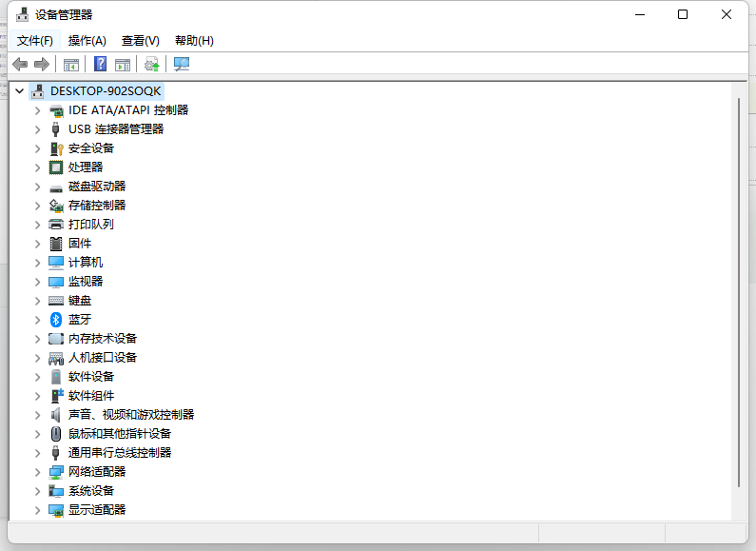Click the 固件 firmware icon
Image resolution: width=756 pixels, height=551 pixels.
[x=56, y=244]
